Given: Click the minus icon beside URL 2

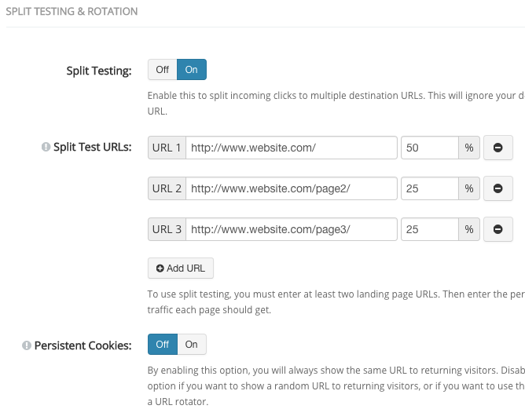Looking at the screenshot, I should pos(497,188).
